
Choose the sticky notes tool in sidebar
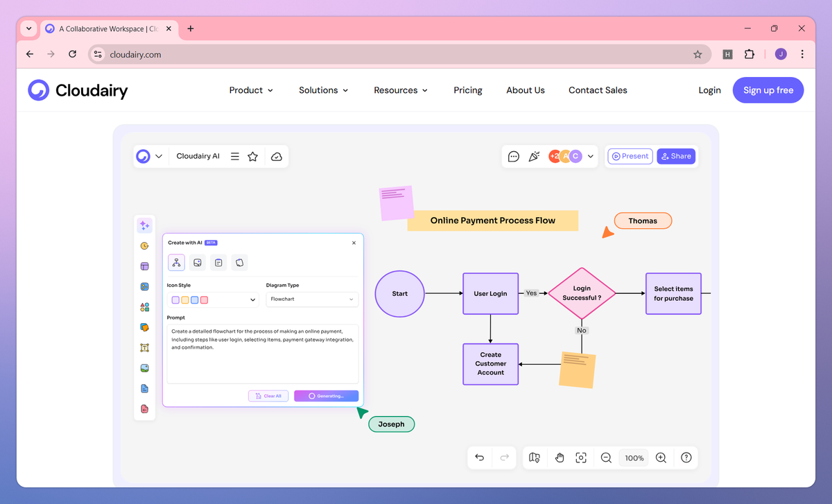(x=144, y=327)
